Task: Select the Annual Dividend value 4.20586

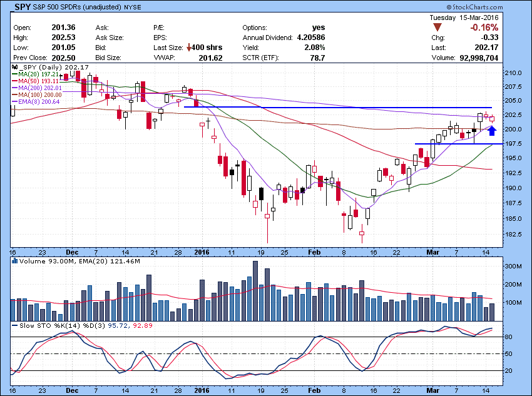Action: pyautogui.click(x=311, y=38)
